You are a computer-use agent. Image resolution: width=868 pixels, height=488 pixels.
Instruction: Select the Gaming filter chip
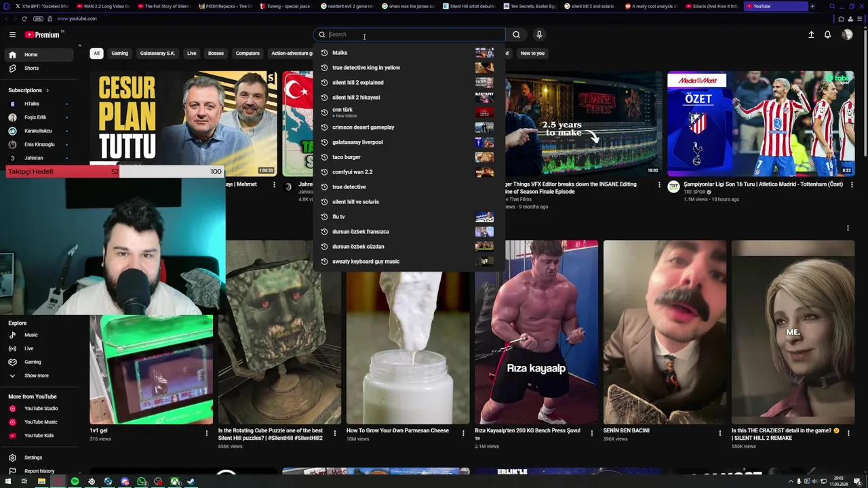[x=119, y=54]
